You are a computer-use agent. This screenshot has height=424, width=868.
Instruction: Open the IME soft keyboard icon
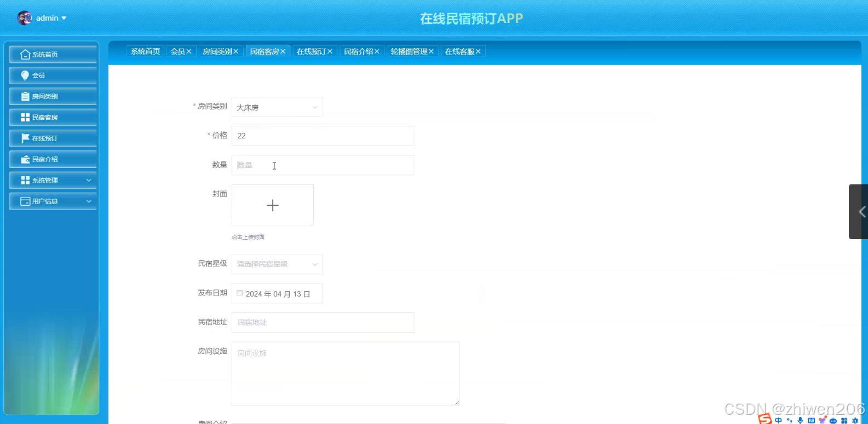coord(811,420)
